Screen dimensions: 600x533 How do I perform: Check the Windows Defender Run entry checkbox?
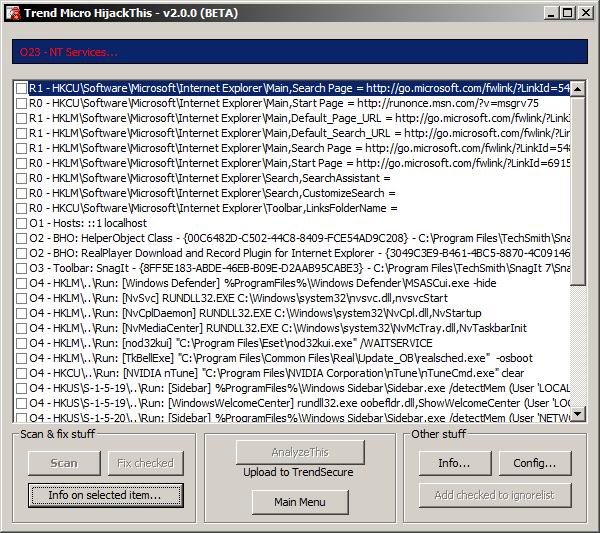click(x=21, y=283)
